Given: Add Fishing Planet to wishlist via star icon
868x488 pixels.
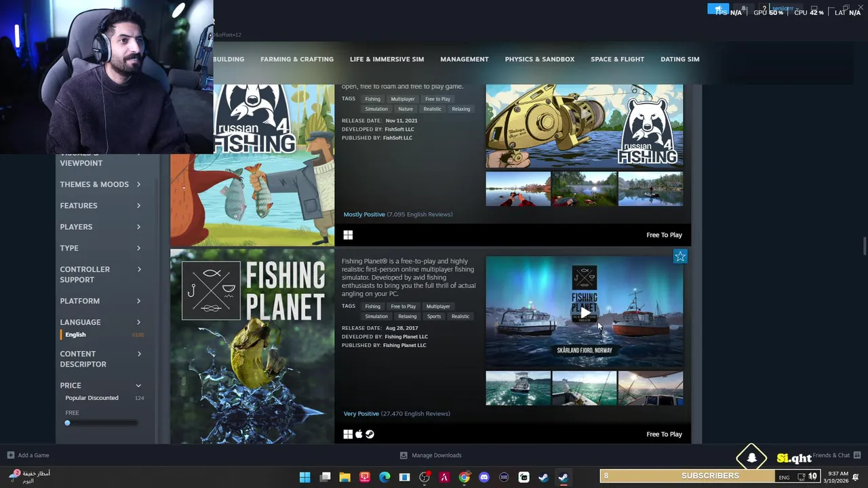Looking at the screenshot, I should (x=680, y=256).
